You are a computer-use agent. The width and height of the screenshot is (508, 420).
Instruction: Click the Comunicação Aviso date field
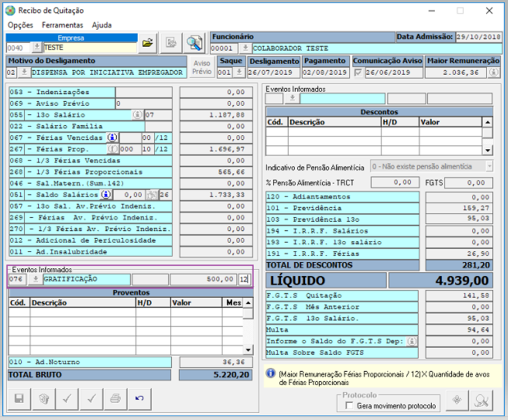393,72
